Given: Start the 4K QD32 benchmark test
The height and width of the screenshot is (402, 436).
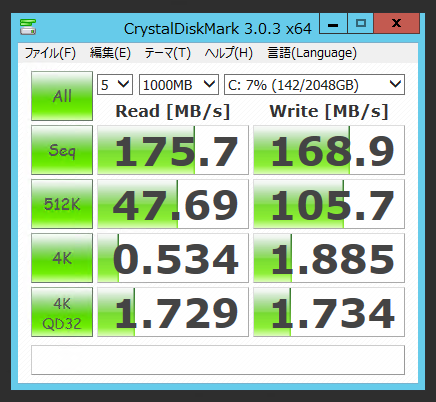Looking at the screenshot, I should click(62, 312).
